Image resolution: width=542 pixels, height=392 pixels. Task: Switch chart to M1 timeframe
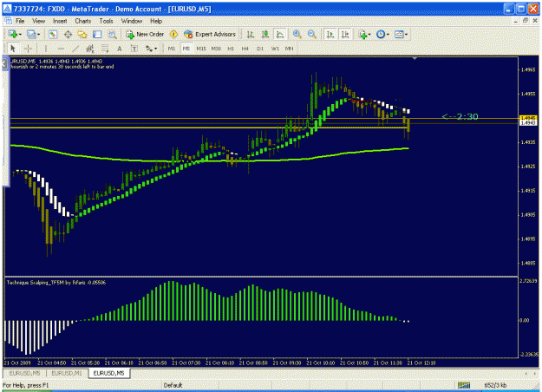pyautogui.click(x=172, y=49)
